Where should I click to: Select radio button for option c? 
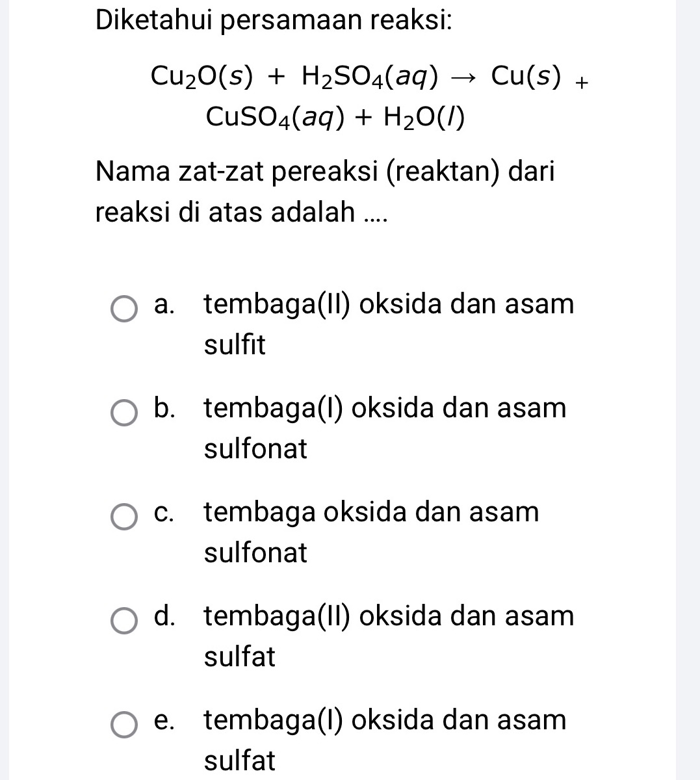125,518
